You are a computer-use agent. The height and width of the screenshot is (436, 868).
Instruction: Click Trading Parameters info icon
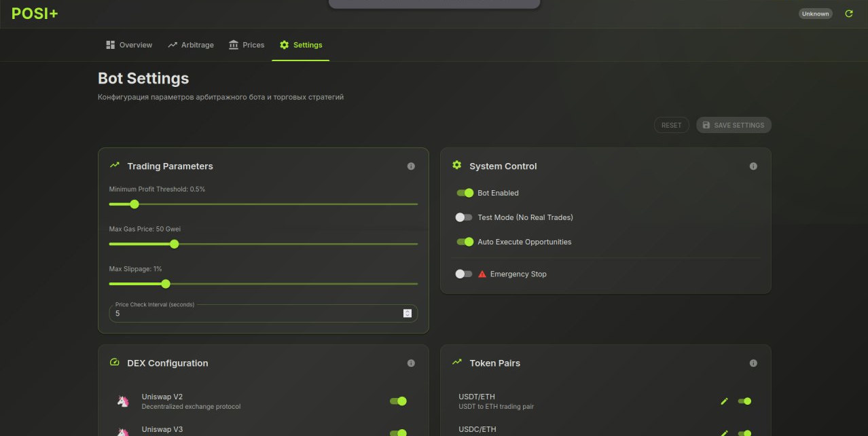(x=411, y=166)
